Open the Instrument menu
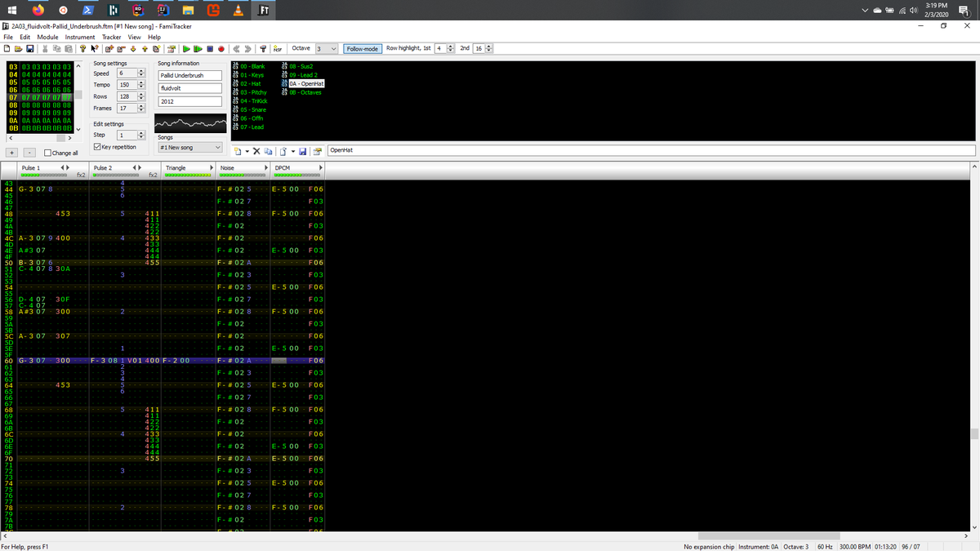The image size is (980, 551). click(81, 37)
